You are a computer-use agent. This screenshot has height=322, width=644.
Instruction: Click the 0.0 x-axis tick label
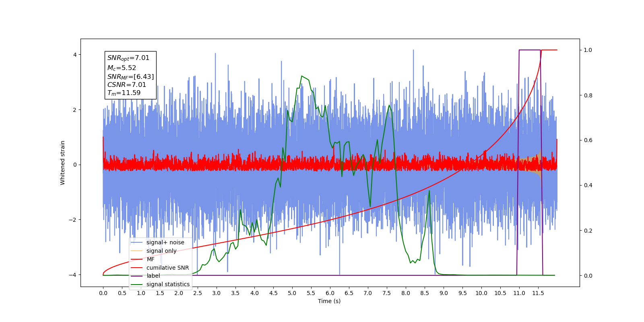103,293
